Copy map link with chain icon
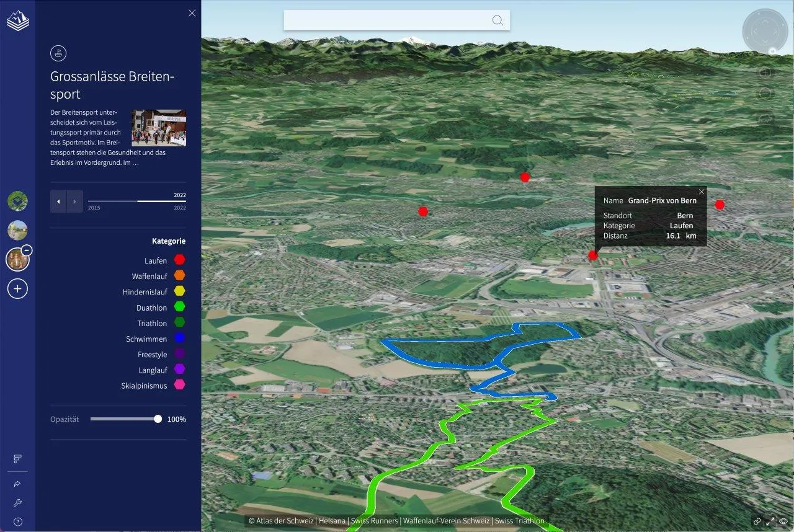This screenshot has width=794, height=532. (x=757, y=521)
